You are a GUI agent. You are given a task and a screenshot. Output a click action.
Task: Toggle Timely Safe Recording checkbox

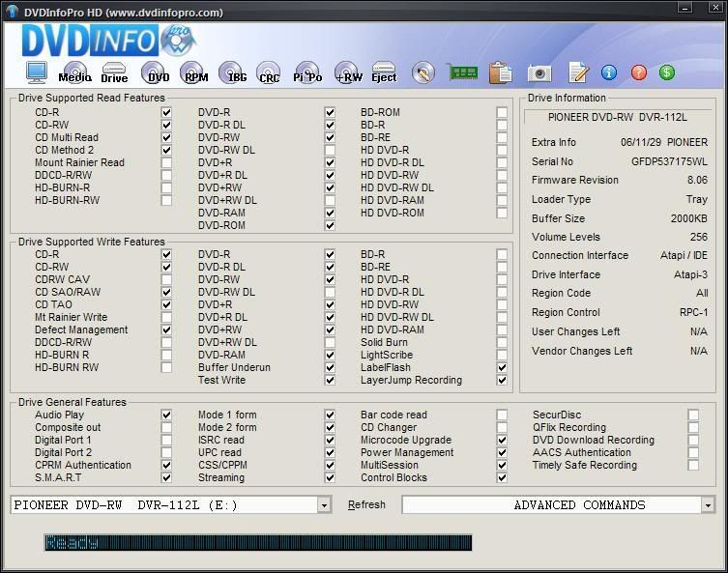click(693, 465)
